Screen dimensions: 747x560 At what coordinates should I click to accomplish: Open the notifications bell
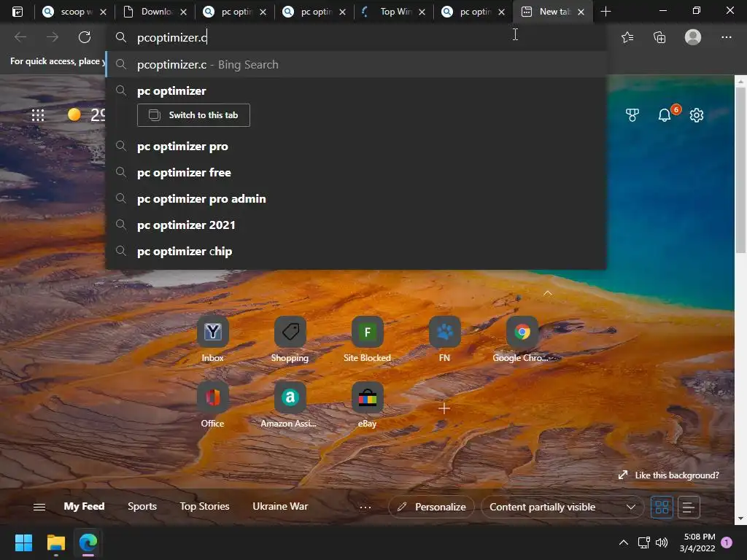point(665,114)
